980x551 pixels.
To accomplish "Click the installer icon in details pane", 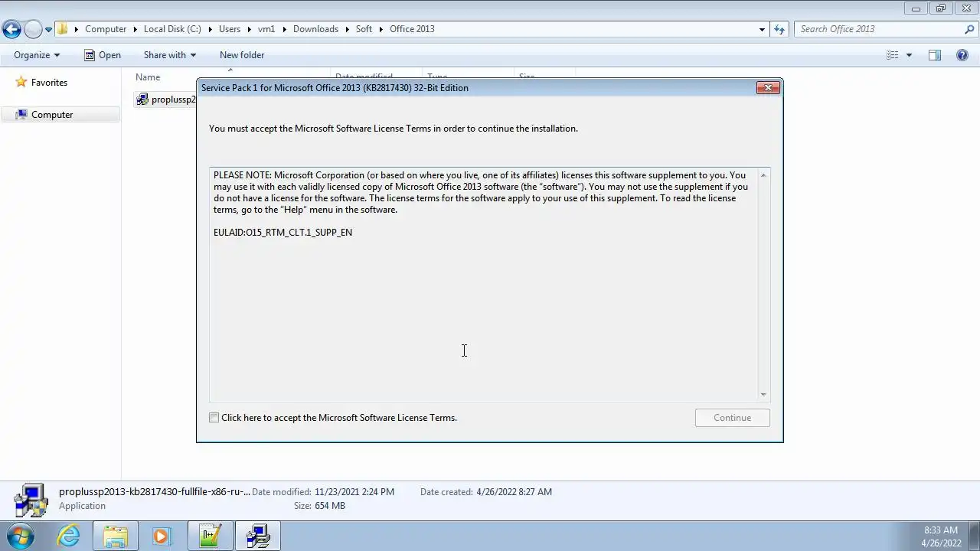I will (x=31, y=500).
